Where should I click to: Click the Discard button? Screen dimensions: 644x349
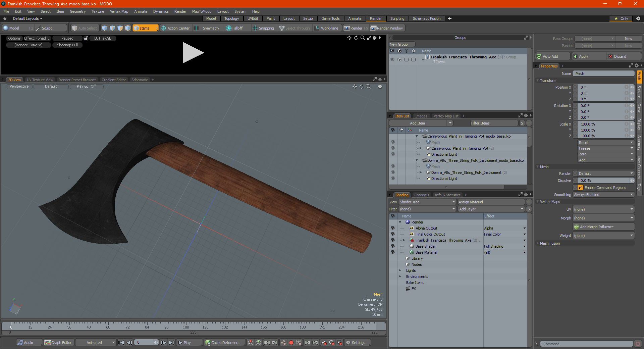point(624,56)
